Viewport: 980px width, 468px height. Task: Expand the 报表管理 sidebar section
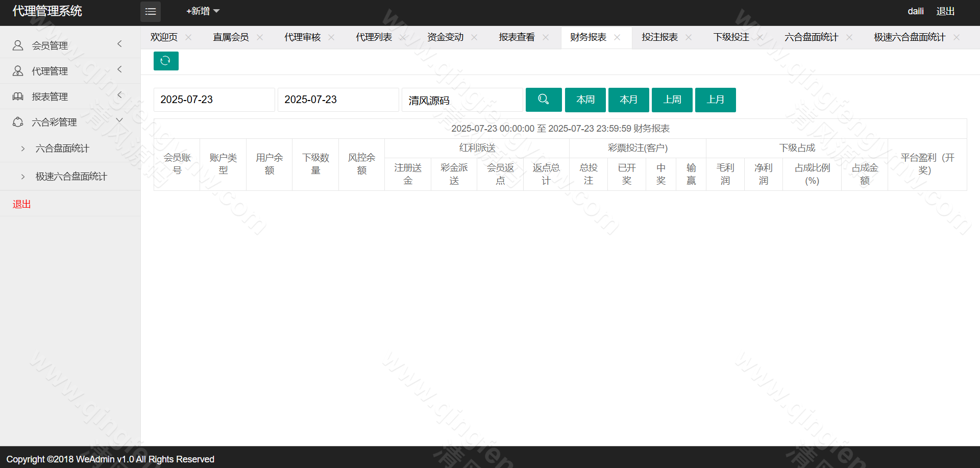tap(70, 96)
